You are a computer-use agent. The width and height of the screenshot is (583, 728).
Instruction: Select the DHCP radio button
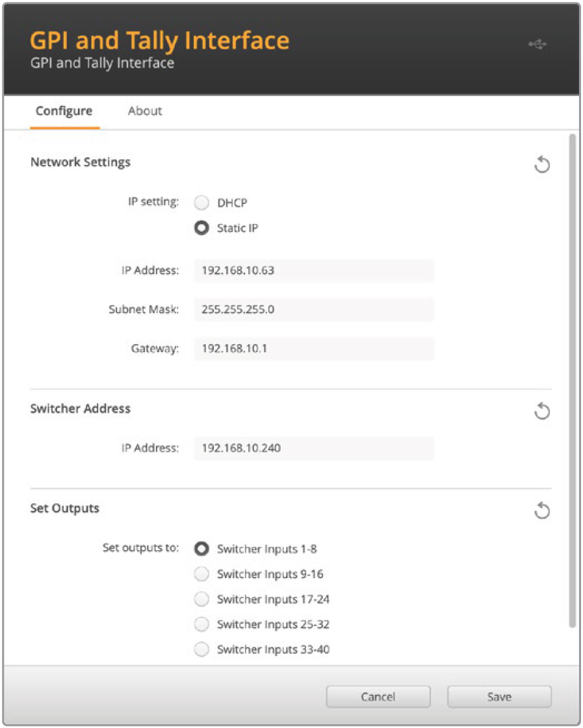click(202, 203)
